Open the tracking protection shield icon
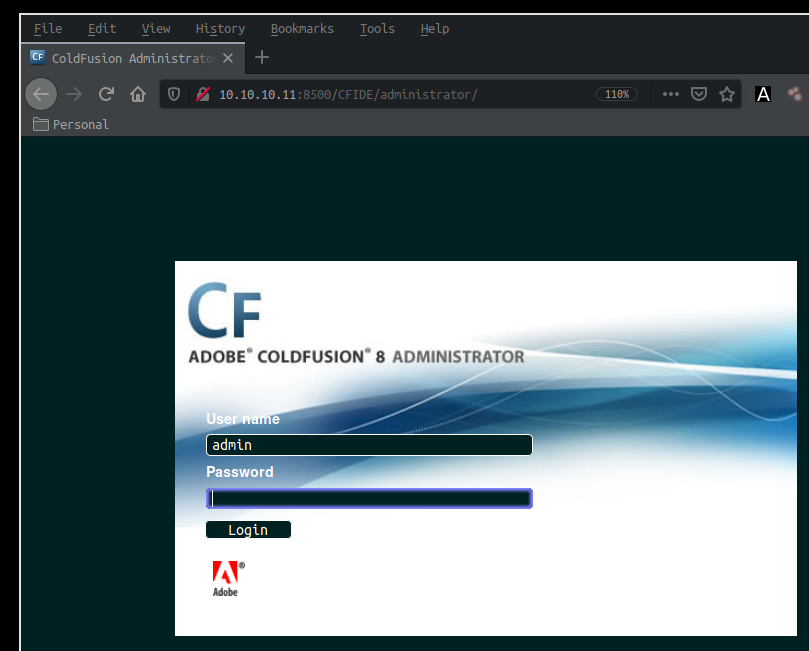The height and width of the screenshot is (651, 809). pyautogui.click(x=174, y=94)
